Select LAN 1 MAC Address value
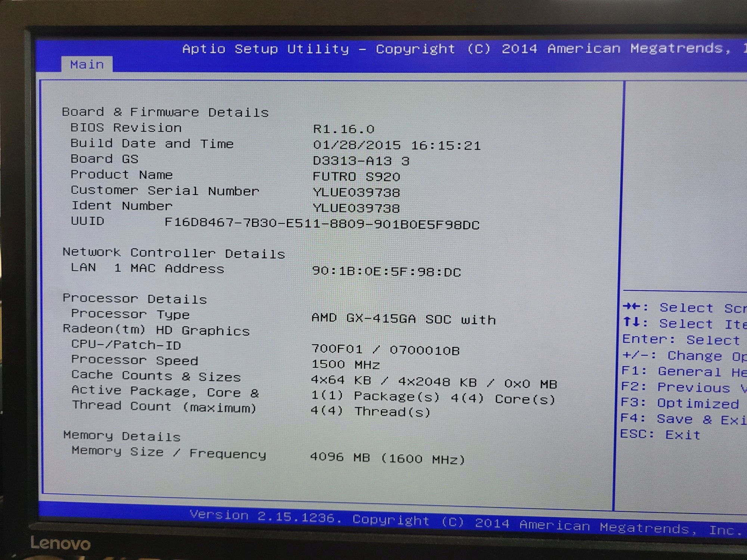This screenshot has height=560, width=747. click(386, 271)
